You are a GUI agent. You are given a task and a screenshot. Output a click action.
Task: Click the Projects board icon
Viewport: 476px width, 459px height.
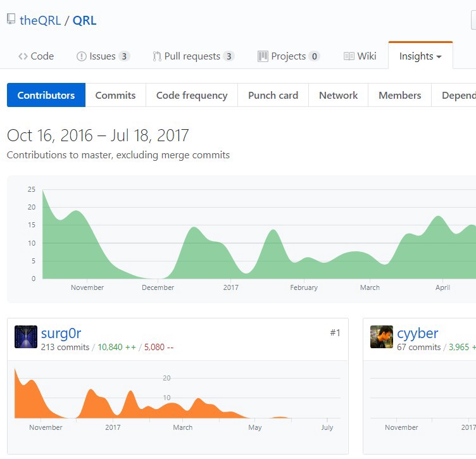[263, 56]
